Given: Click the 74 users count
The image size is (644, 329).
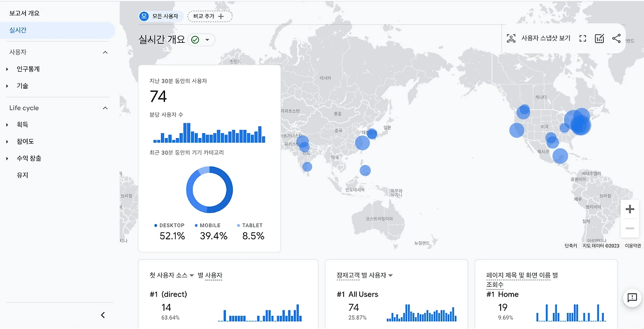Looking at the screenshot, I should click(158, 96).
